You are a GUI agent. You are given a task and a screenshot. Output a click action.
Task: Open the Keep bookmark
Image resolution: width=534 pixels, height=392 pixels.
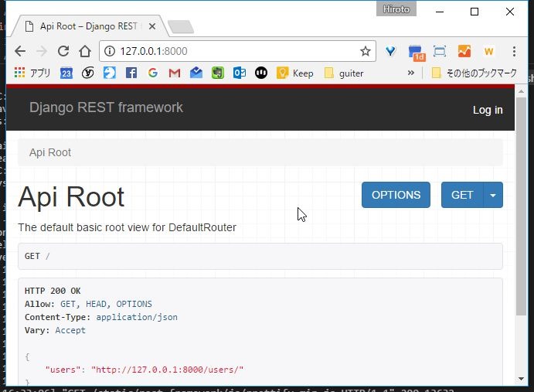point(294,73)
